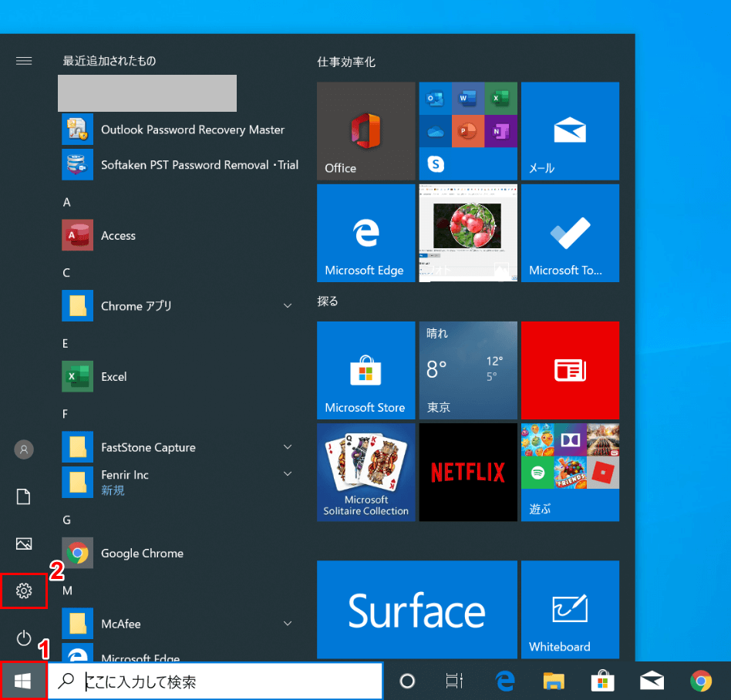Click the user account avatar icon
731x700 pixels.
[x=24, y=449]
